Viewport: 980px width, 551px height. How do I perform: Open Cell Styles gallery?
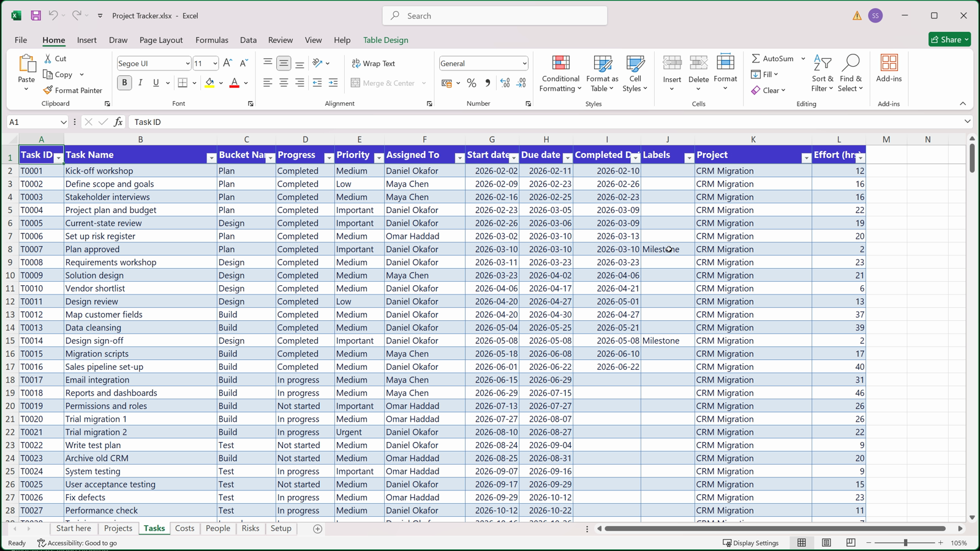(635, 73)
